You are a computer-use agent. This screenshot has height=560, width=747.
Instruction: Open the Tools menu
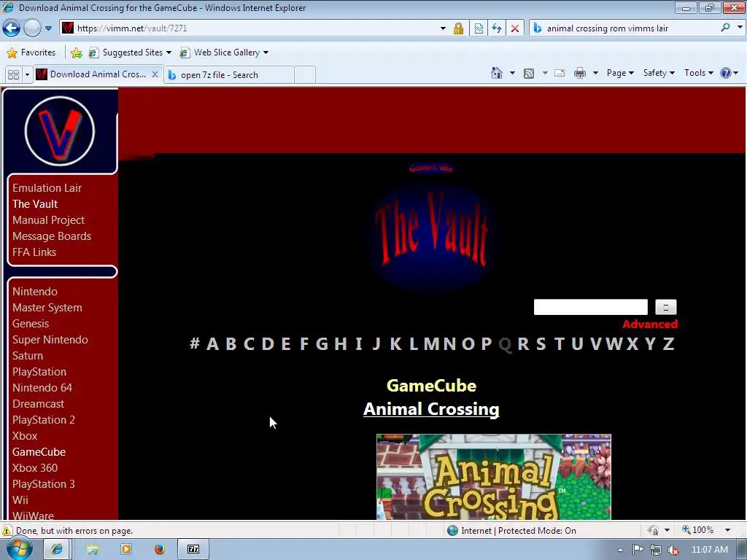click(698, 73)
